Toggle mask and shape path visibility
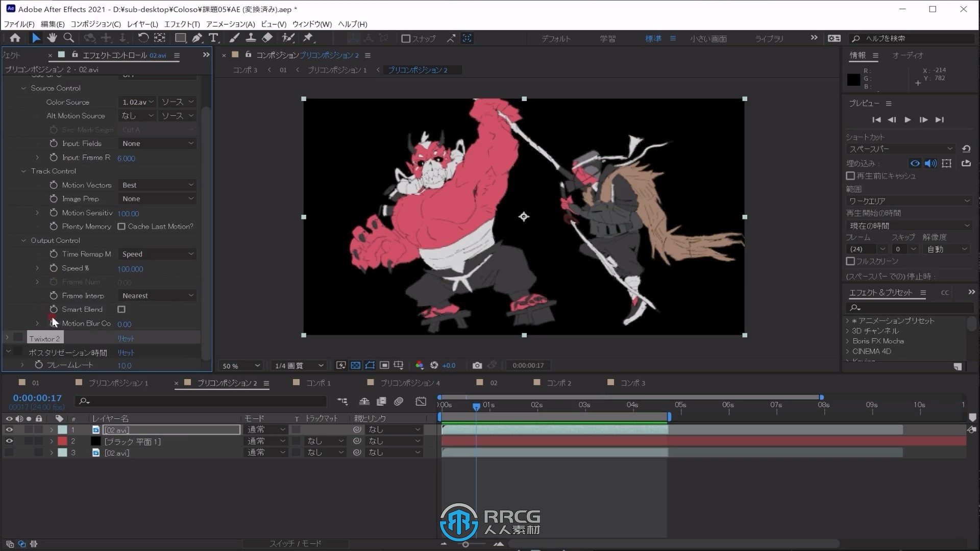 coord(370,365)
